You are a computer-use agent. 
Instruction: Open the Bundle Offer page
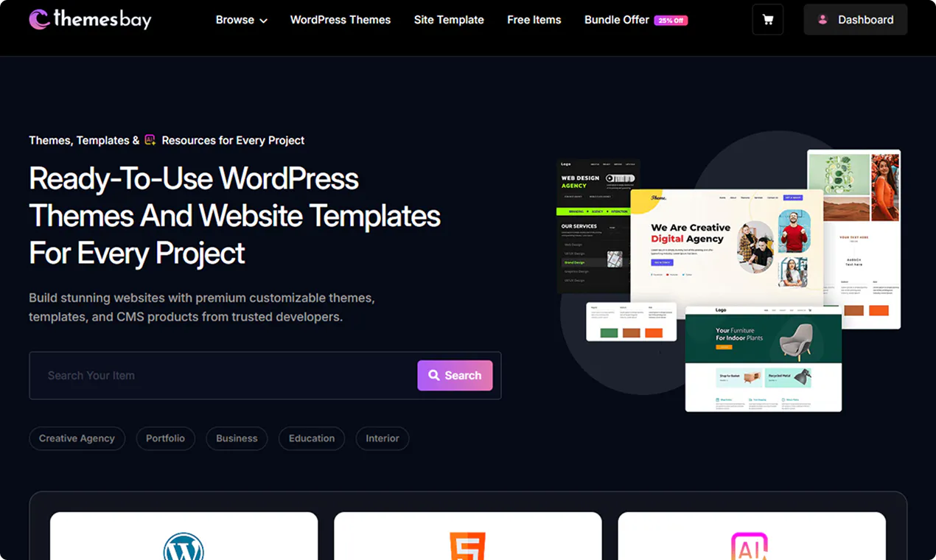(617, 20)
